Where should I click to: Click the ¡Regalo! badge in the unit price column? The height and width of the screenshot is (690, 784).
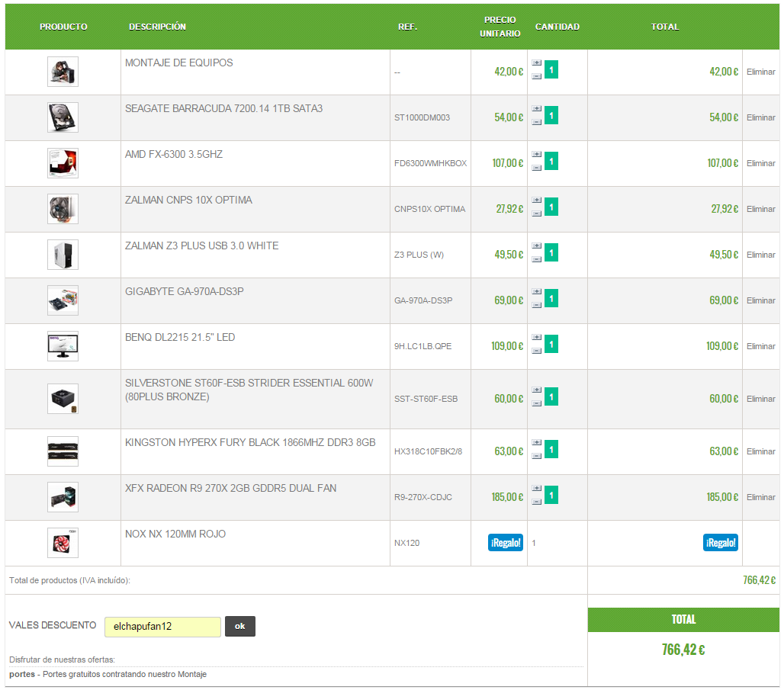pyautogui.click(x=506, y=543)
